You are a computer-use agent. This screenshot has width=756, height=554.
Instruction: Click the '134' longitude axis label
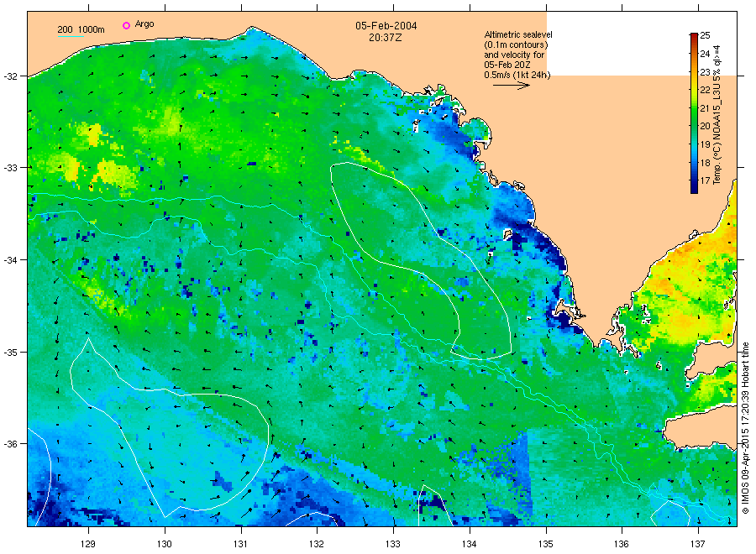pos(469,544)
